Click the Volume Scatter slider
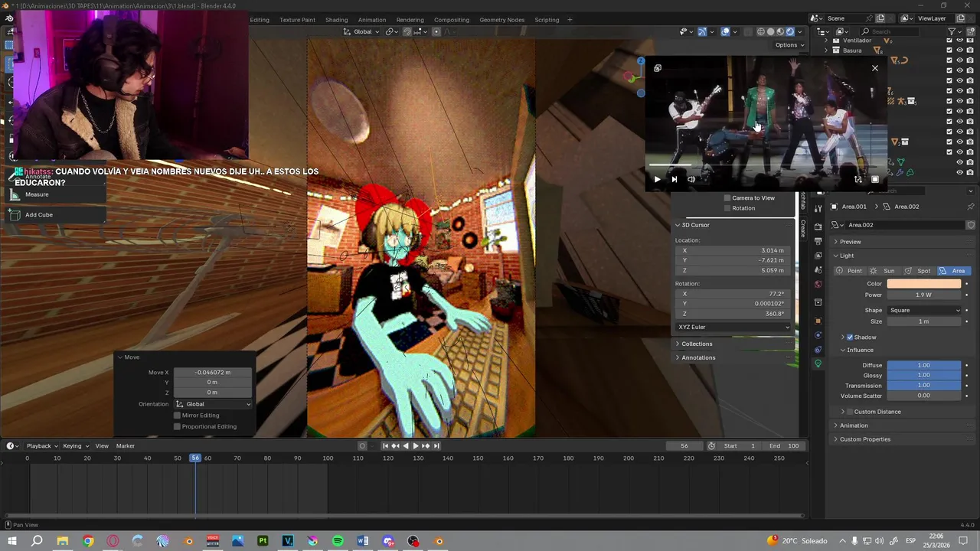 [924, 396]
